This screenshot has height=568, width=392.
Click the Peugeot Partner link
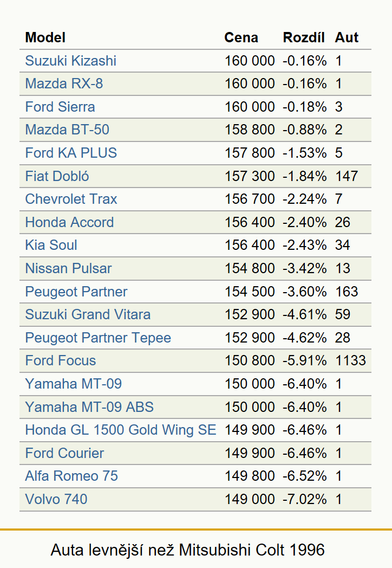[76, 292]
